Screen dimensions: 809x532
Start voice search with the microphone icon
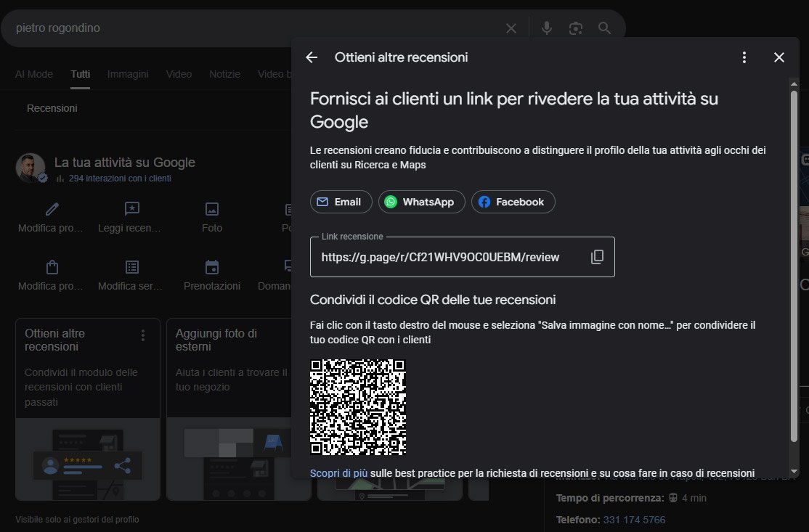point(547,28)
